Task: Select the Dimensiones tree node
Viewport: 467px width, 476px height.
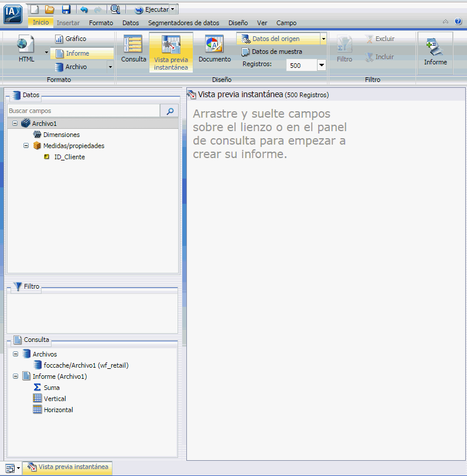Action: 62,135
